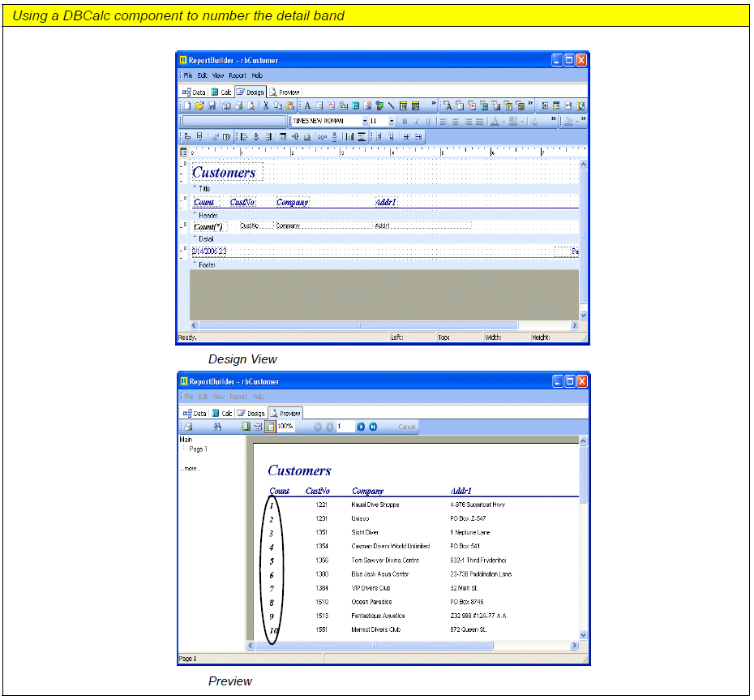Click the Find binoculars icon in Preview toolbar
754x700 pixels.
click(216, 427)
